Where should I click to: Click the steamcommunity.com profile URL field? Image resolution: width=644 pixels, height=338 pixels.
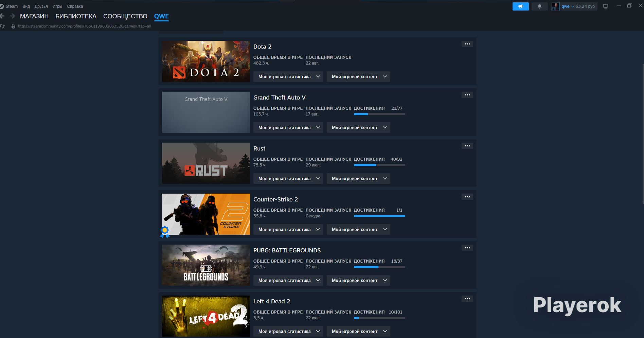click(x=84, y=26)
